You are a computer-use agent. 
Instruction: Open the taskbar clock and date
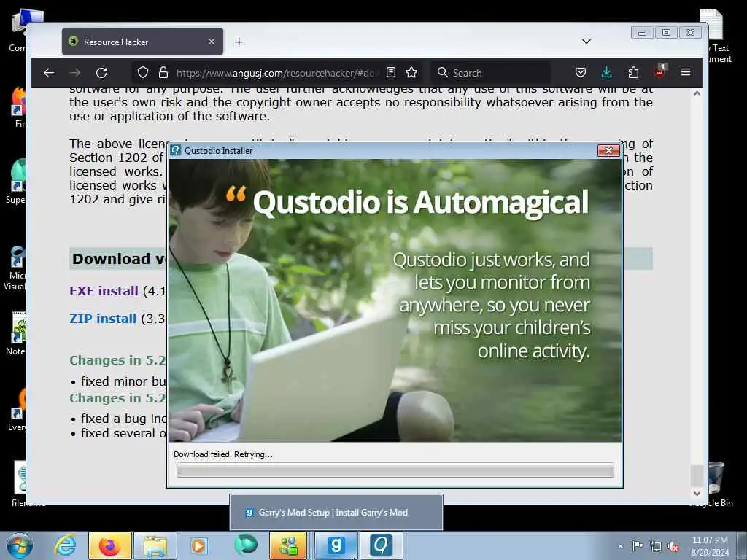click(x=710, y=546)
